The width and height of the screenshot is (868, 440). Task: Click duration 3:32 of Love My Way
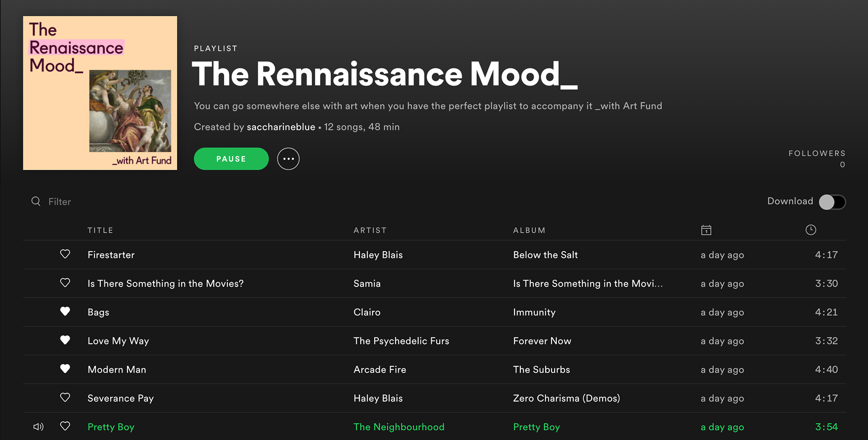[826, 341]
